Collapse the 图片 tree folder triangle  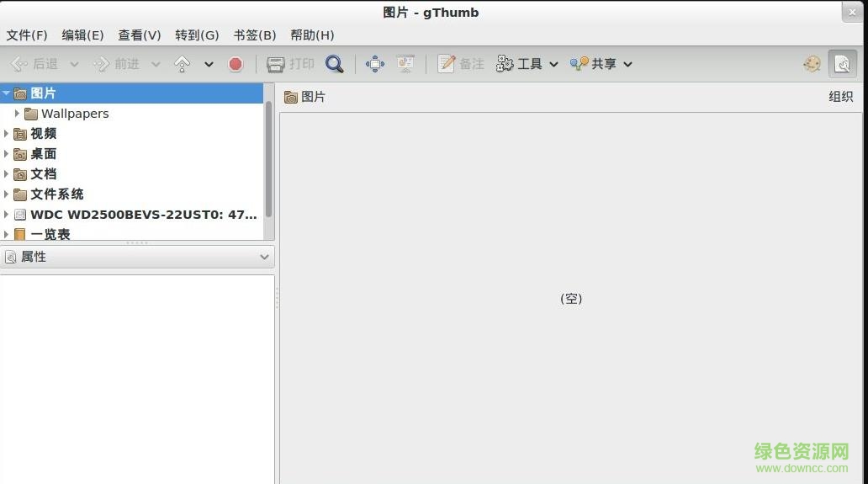[x=6, y=93]
